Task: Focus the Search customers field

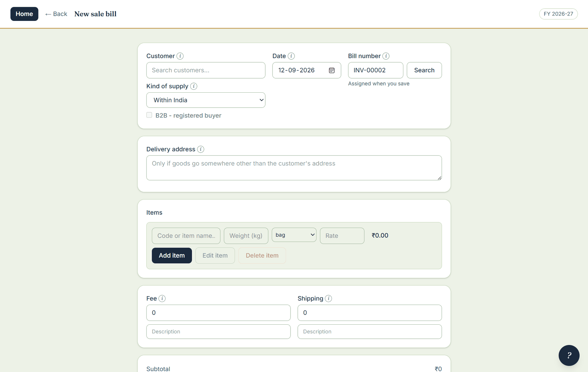Action: pos(206,70)
